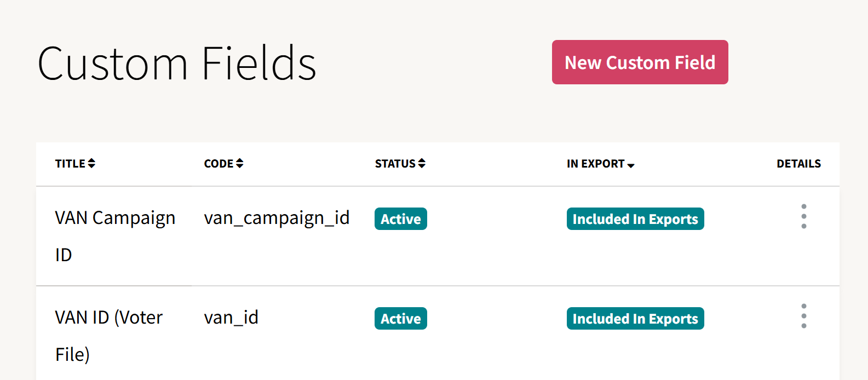868x380 pixels.
Task: Click the Active status badge for van_id
Action: pyautogui.click(x=400, y=318)
